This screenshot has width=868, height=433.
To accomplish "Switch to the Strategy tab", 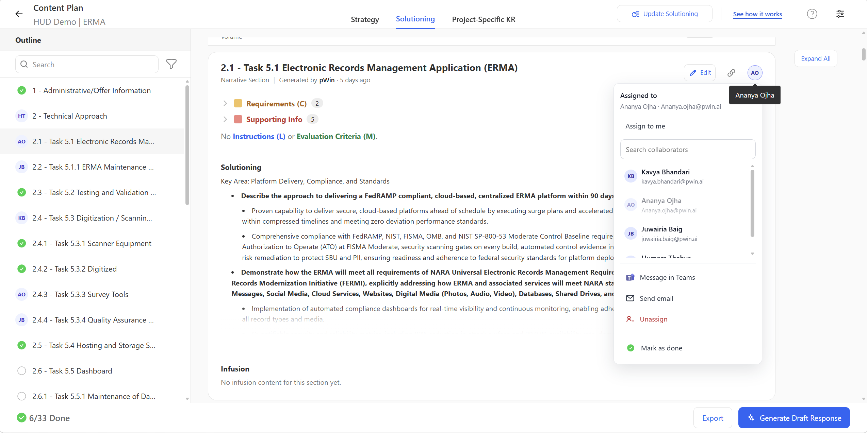I will [365, 19].
